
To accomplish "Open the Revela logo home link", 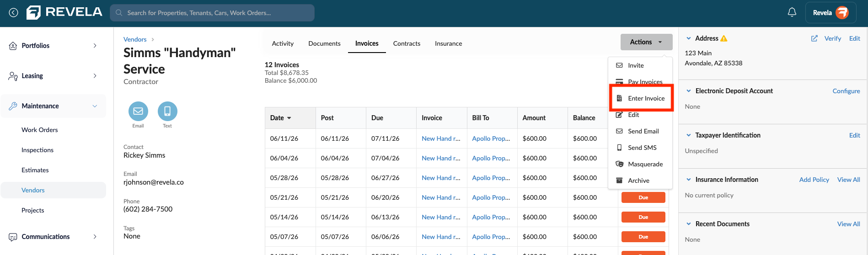I will pyautogui.click(x=64, y=12).
